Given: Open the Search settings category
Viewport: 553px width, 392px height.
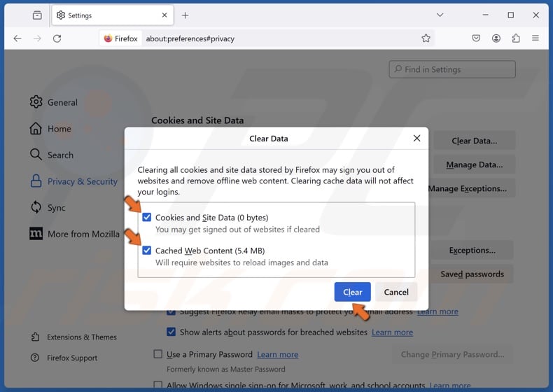Looking at the screenshot, I should (x=52, y=155).
